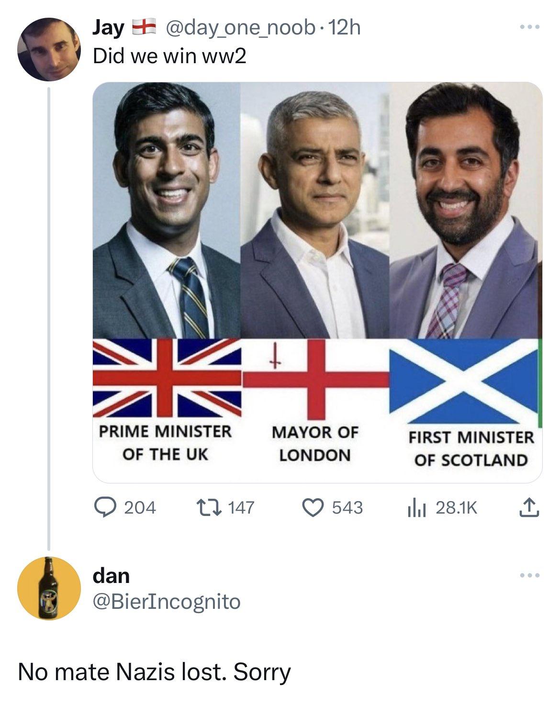Click the reply speech bubble icon

[101, 507]
